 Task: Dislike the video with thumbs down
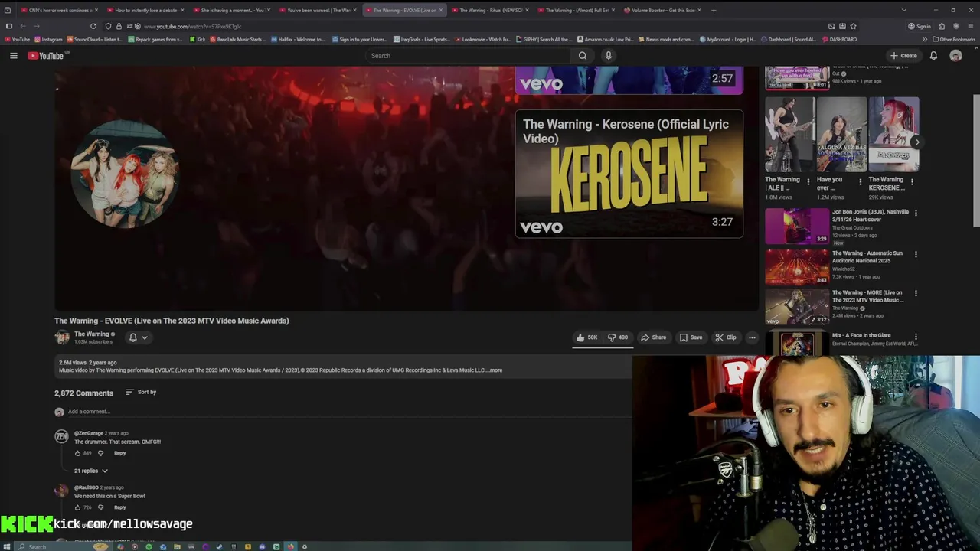click(618, 337)
